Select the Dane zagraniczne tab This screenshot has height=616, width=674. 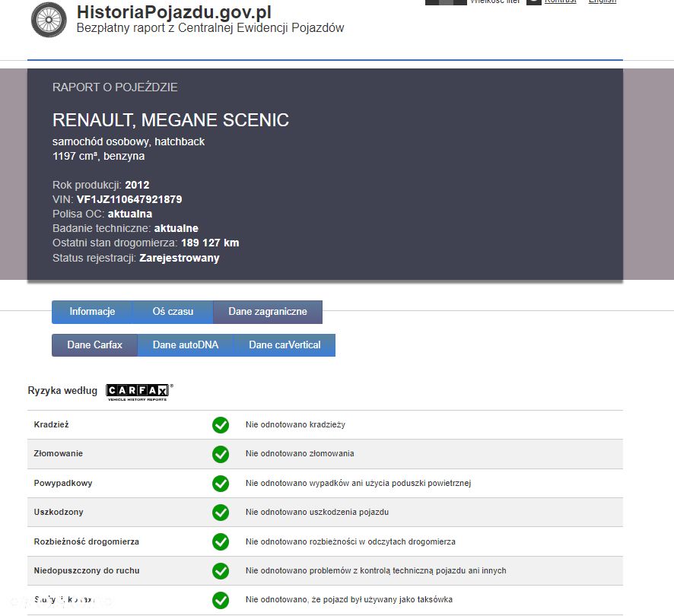(x=268, y=312)
